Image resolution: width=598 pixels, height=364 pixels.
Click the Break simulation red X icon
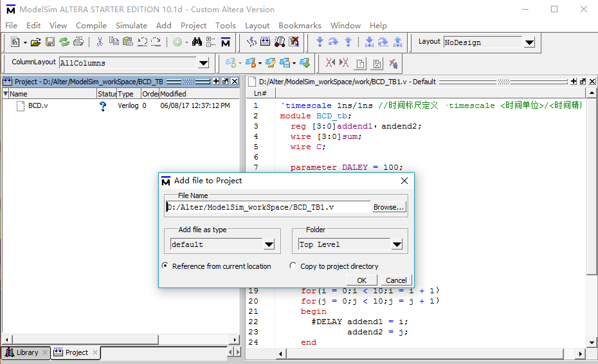[x=294, y=42]
